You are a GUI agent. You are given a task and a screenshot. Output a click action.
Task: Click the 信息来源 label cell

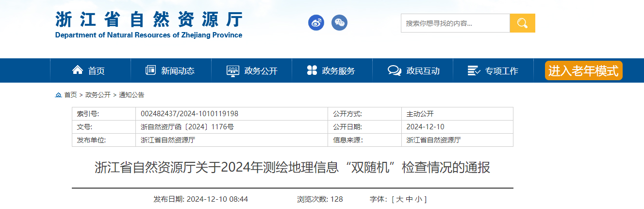click(364, 140)
